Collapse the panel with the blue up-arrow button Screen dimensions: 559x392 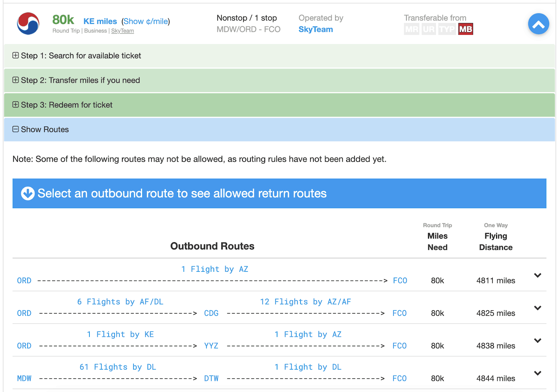[x=538, y=24]
